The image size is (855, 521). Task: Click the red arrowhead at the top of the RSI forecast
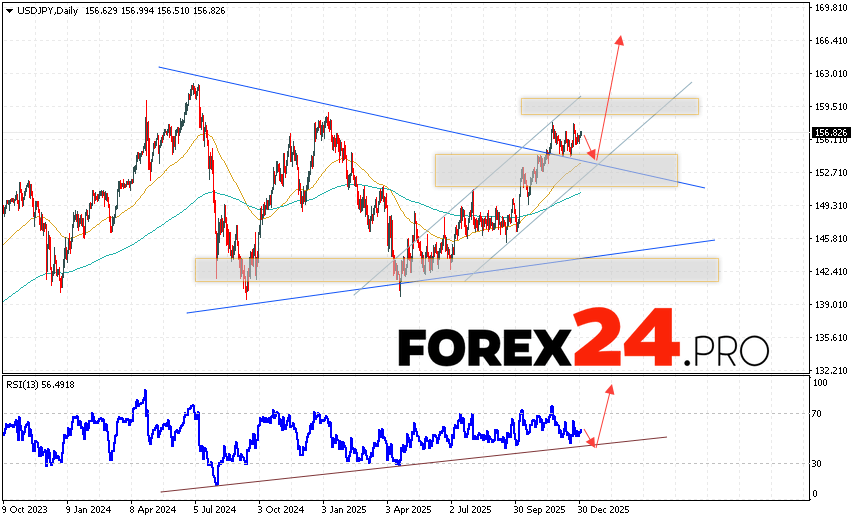(x=610, y=388)
